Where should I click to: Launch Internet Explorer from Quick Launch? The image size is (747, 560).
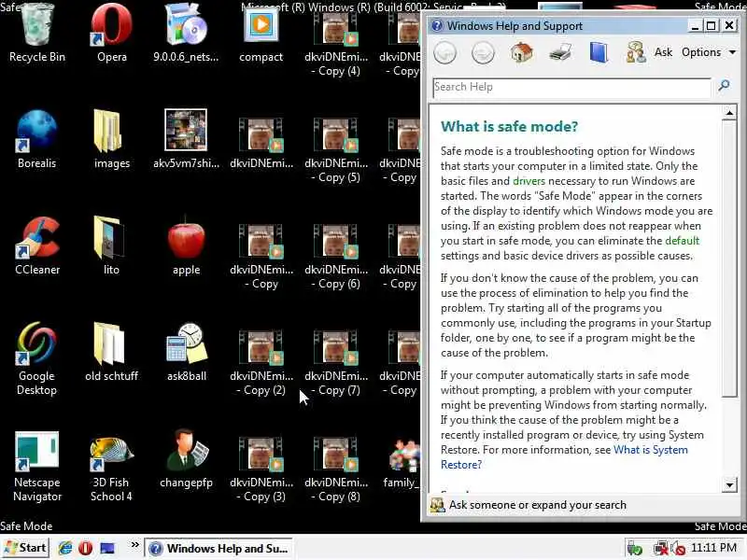(64, 549)
